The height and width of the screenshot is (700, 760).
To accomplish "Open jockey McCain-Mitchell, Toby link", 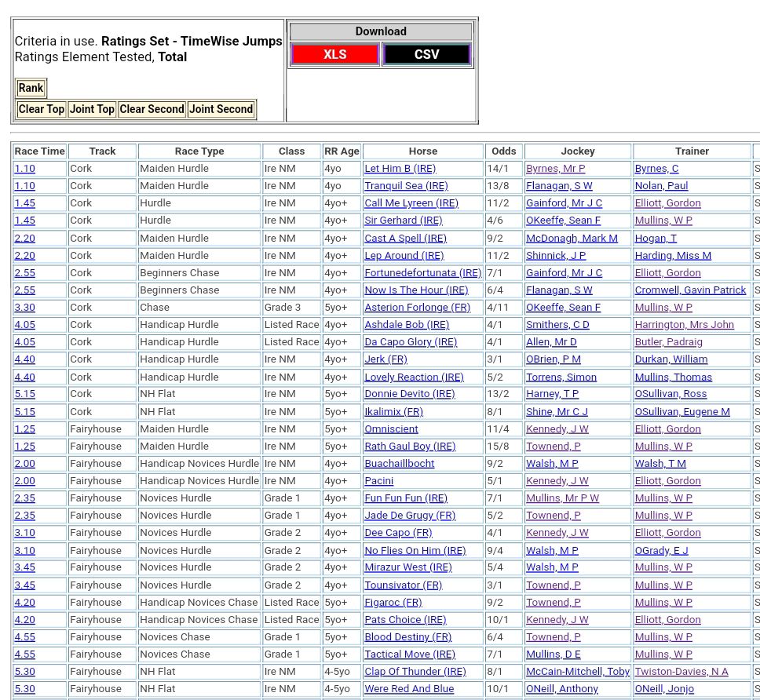I will [x=578, y=671].
